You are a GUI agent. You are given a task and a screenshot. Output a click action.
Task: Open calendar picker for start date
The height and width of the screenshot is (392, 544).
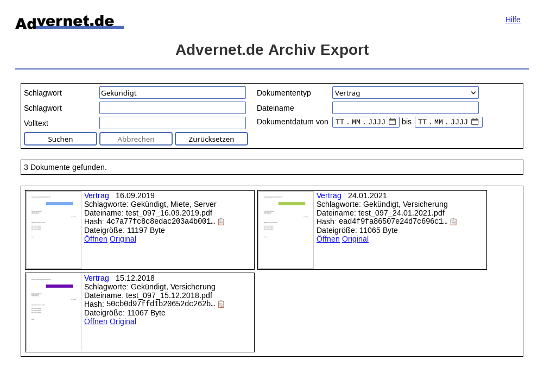click(x=392, y=122)
